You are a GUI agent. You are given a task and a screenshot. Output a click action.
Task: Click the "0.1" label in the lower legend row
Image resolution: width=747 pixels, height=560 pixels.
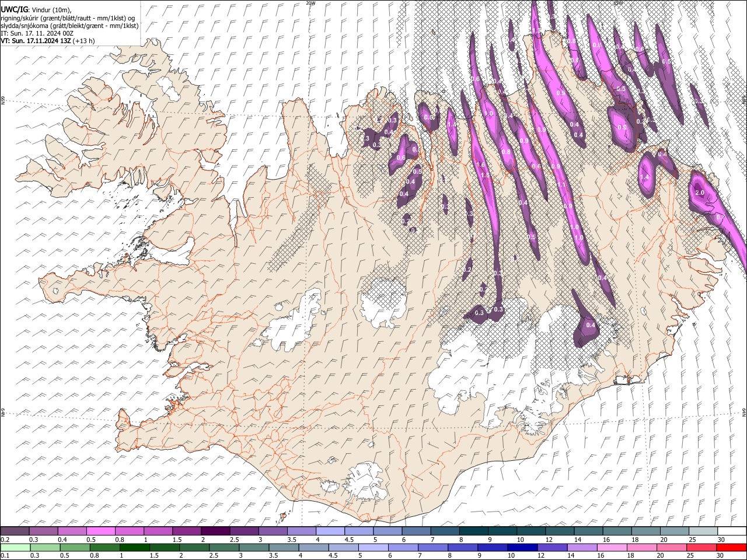[5, 555]
